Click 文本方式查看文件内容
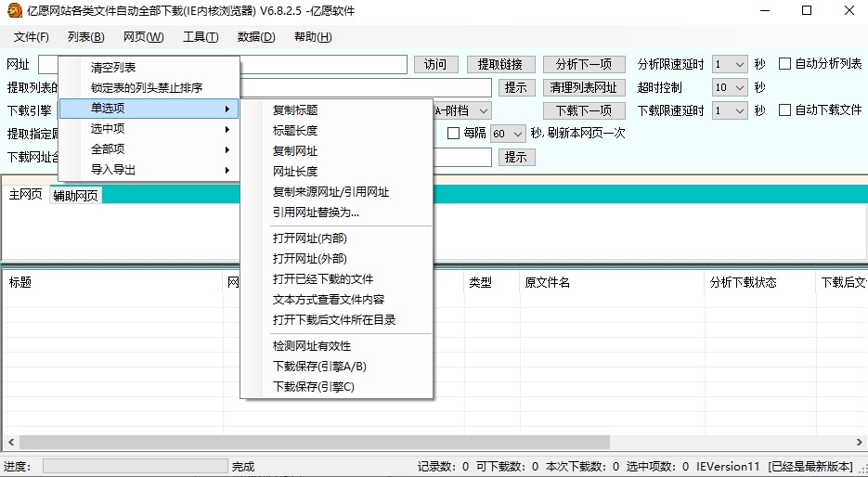Image resolution: width=868 pixels, height=477 pixels. pyautogui.click(x=337, y=300)
